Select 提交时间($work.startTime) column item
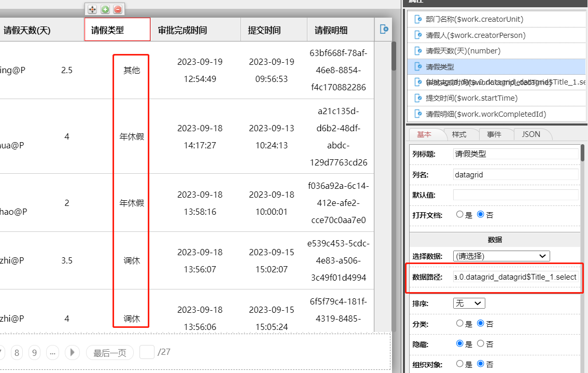Screen dimensions: 588x373 496,99
